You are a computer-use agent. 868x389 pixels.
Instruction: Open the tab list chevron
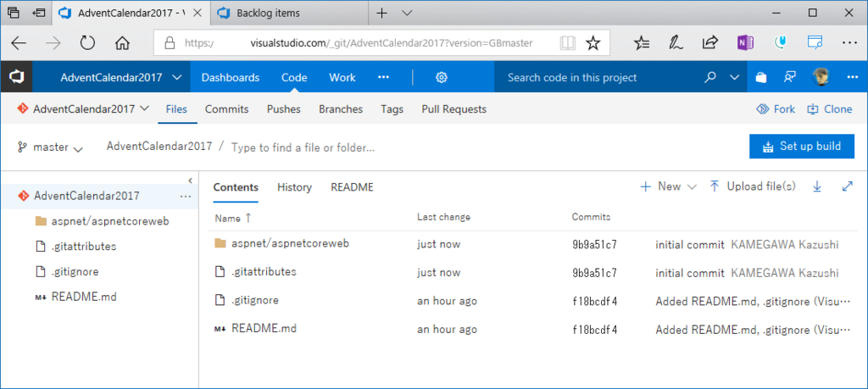[x=407, y=13]
